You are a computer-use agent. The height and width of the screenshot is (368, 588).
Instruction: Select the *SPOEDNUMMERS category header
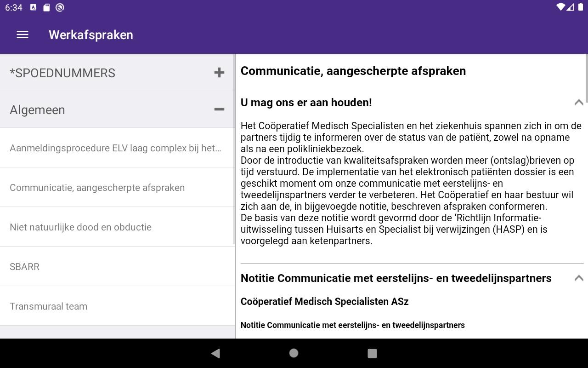[118, 73]
